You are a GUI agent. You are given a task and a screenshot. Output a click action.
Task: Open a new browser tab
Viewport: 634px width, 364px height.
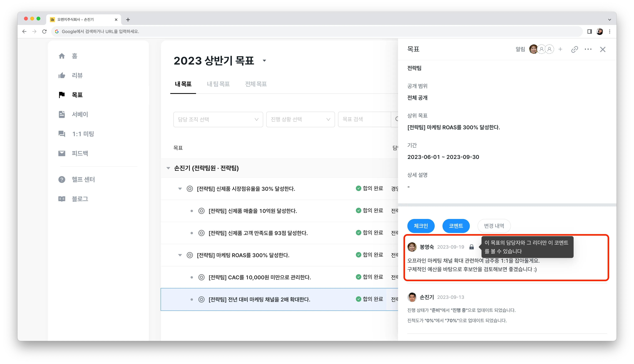pyautogui.click(x=128, y=19)
